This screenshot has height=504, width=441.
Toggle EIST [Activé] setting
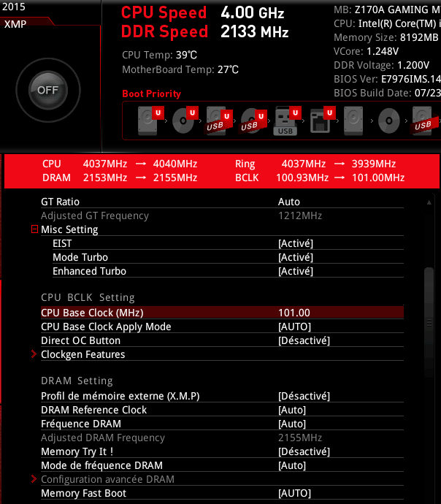pos(296,243)
